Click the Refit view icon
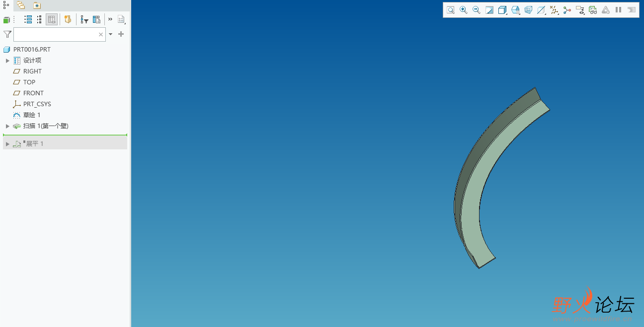 [451, 10]
